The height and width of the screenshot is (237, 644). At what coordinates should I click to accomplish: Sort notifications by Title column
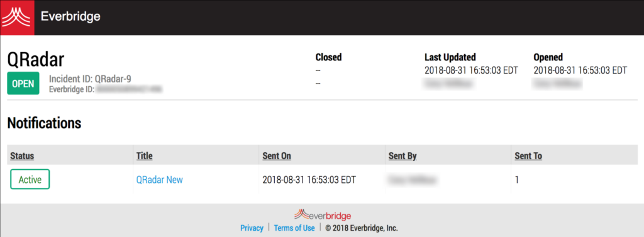coord(144,156)
